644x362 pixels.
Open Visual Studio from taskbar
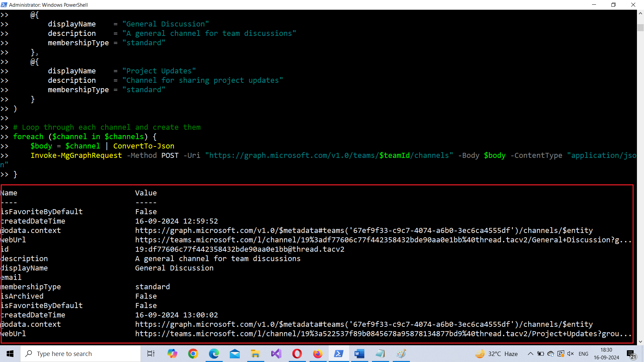click(276, 354)
